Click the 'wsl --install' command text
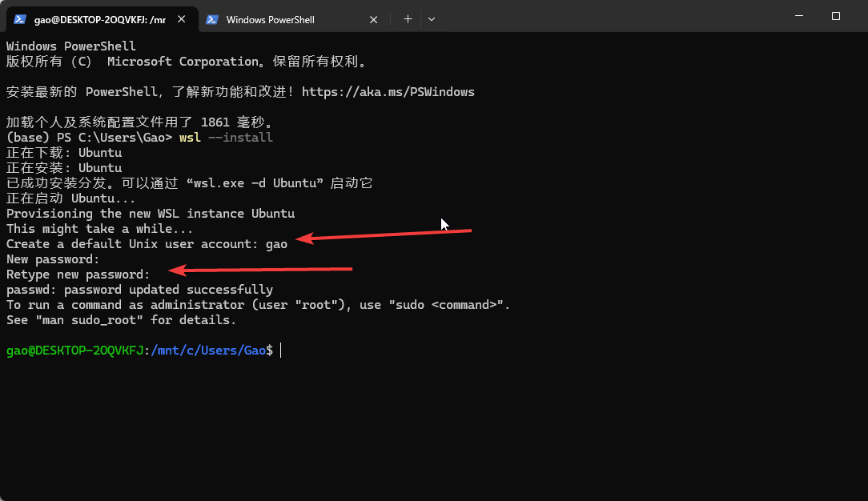The image size is (868, 501). coord(226,138)
